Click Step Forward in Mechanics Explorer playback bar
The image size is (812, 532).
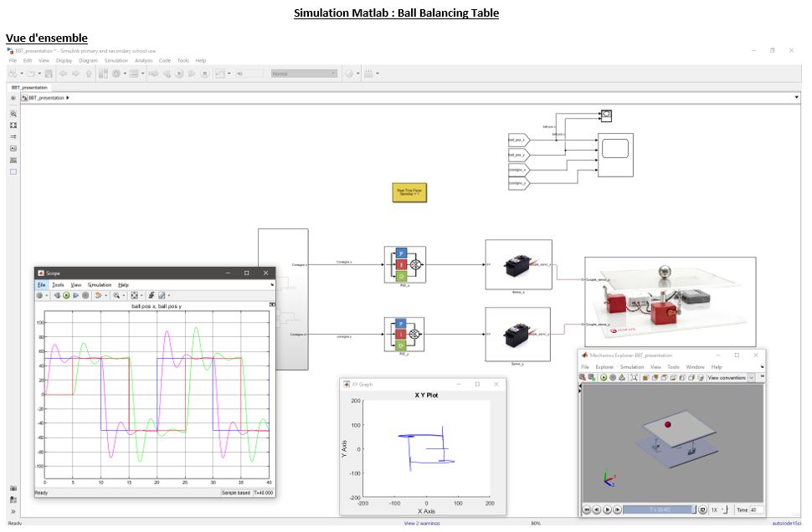pyautogui.click(x=617, y=509)
